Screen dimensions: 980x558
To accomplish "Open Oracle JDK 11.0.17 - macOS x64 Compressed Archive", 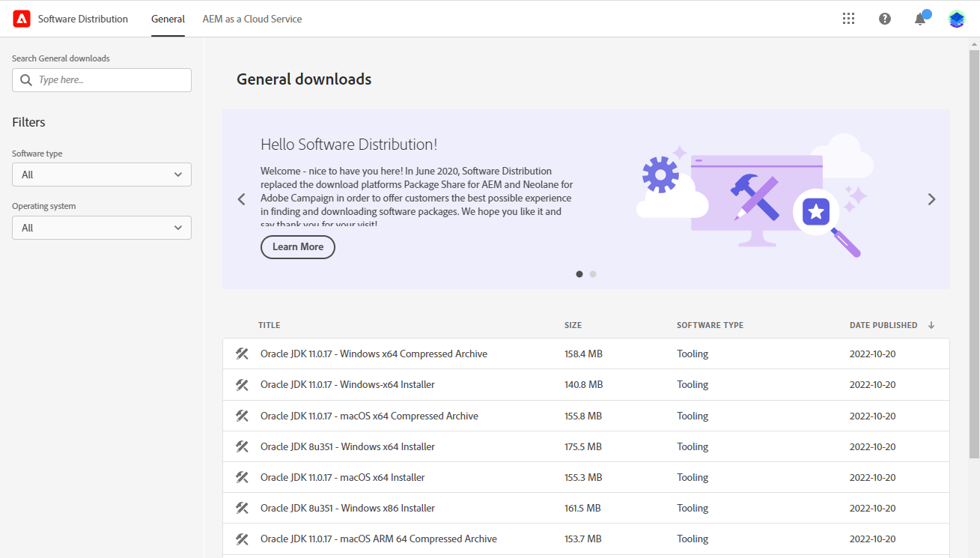I will point(369,416).
